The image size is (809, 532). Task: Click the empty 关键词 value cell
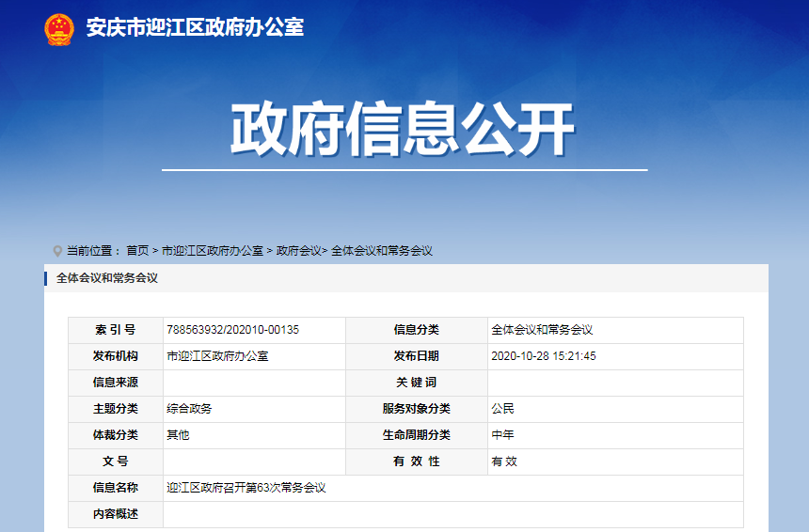615,383
